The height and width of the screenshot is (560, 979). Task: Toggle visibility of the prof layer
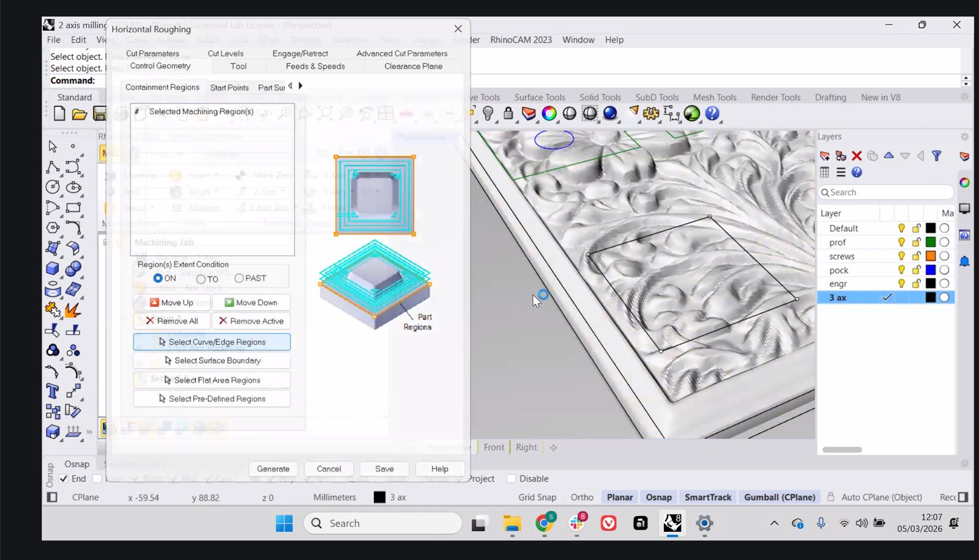(901, 242)
